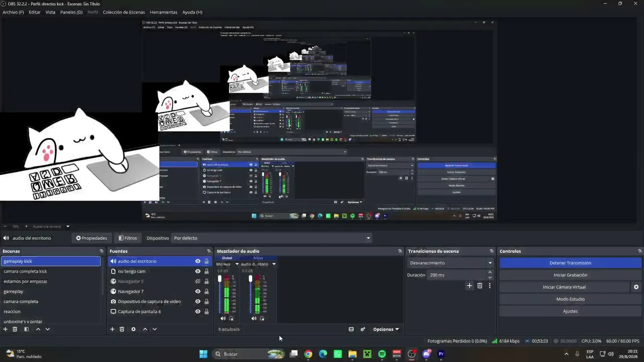Toggle desktop audio monitoring headphone icon

tap(262, 318)
